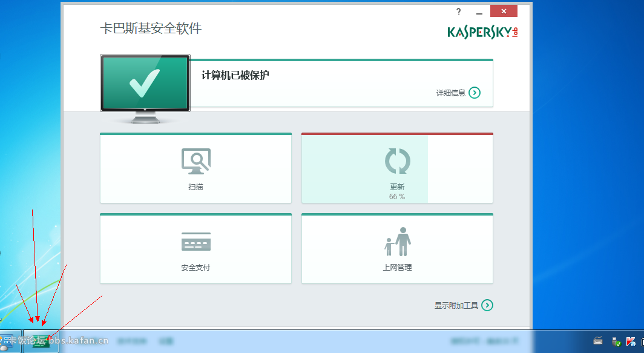Close the Kaspersky window
The image size is (644, 353).
(504, 11)
